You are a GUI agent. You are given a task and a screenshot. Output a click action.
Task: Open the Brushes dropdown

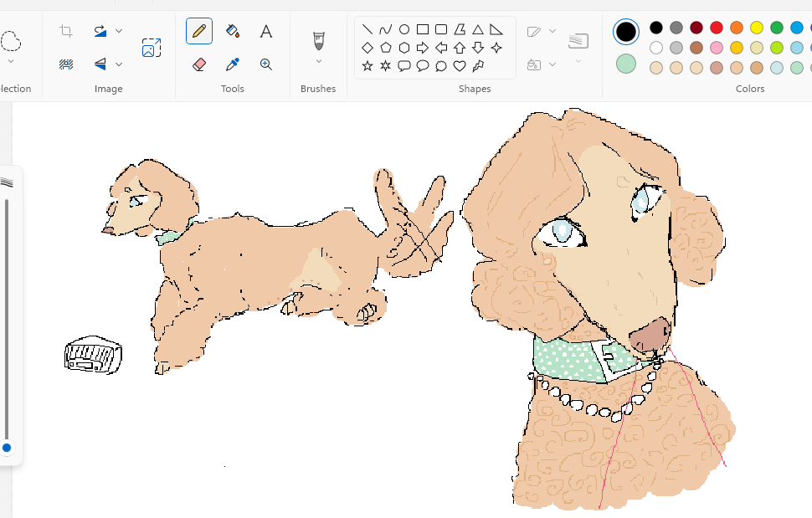318,61
